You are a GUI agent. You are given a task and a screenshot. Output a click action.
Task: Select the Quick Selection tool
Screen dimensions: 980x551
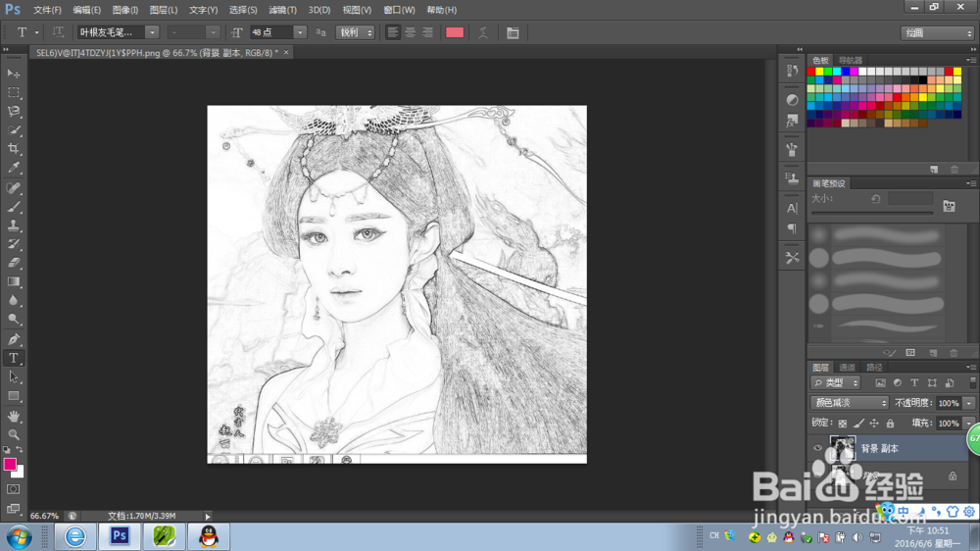(x=13, y=130)
